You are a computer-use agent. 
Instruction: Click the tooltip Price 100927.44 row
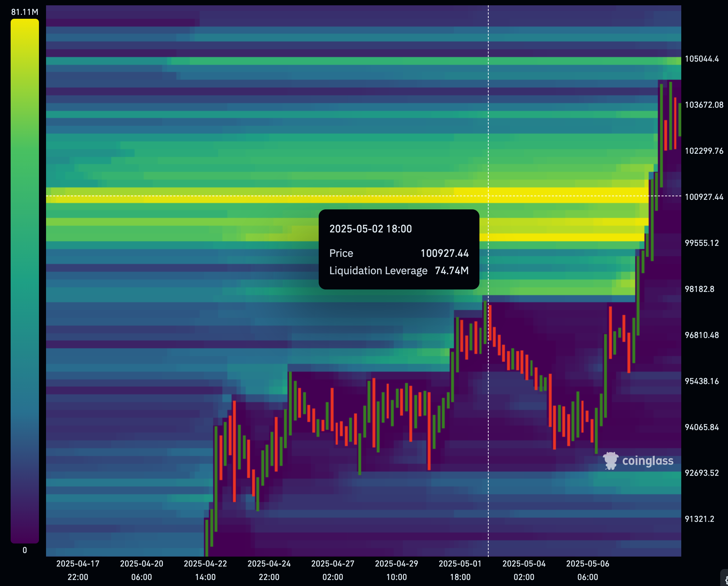399,253
